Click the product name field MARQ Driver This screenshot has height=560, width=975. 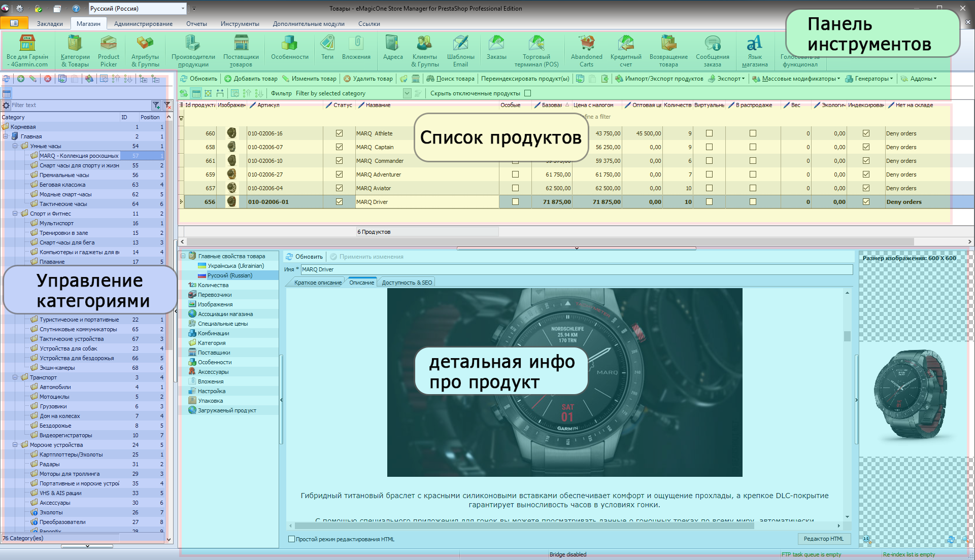pyautogui.click(x=577, y=269)
